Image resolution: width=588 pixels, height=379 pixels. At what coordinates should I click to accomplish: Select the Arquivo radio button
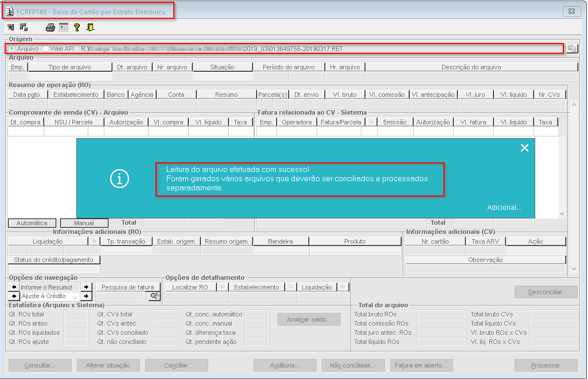13,49
